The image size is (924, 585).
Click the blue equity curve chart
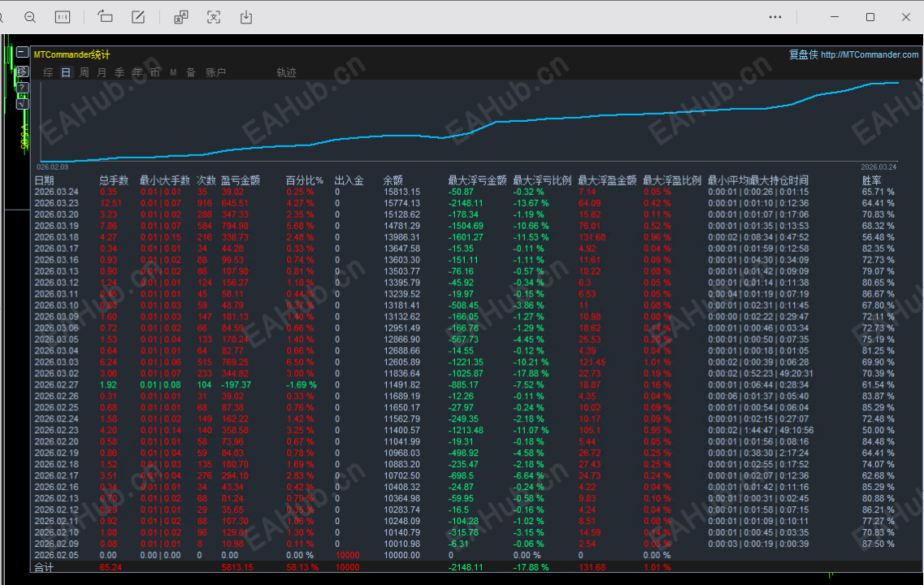click(x=468, y=122)
